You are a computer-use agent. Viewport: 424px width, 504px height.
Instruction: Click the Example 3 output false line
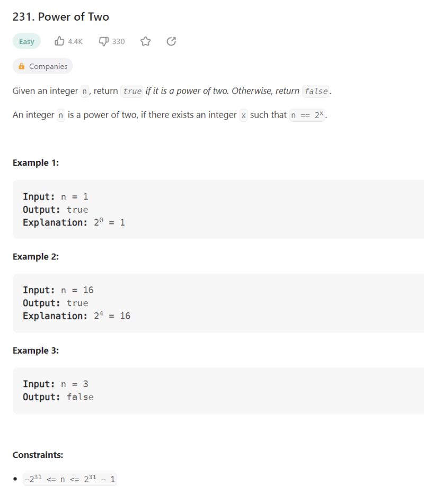tap(58, 397)
